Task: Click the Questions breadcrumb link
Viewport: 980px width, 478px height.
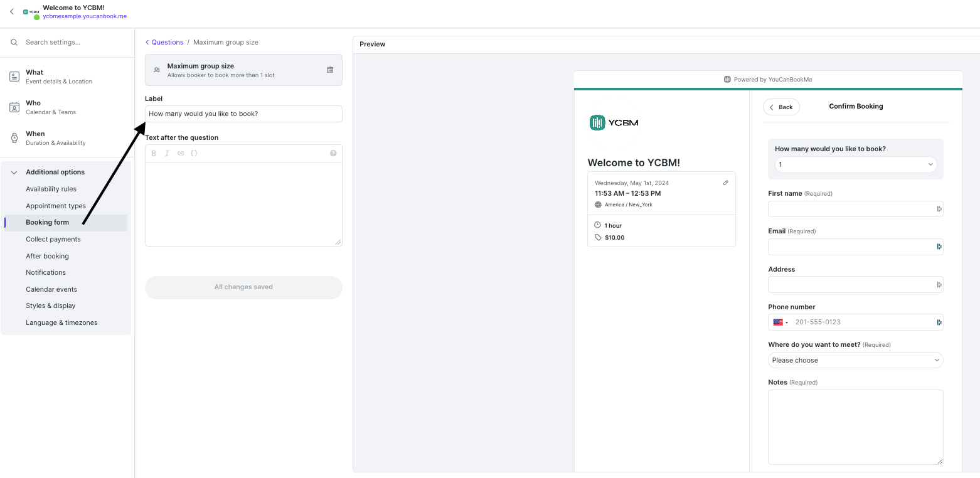Action: pyautogui.click(x=167, y=43)
